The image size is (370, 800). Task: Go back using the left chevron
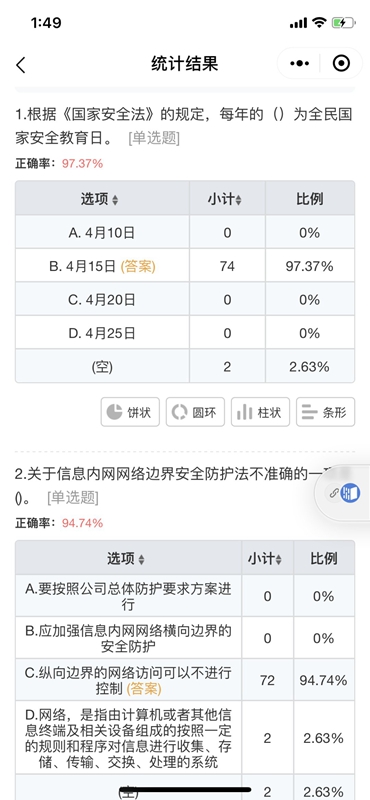(x=20, y=64)
